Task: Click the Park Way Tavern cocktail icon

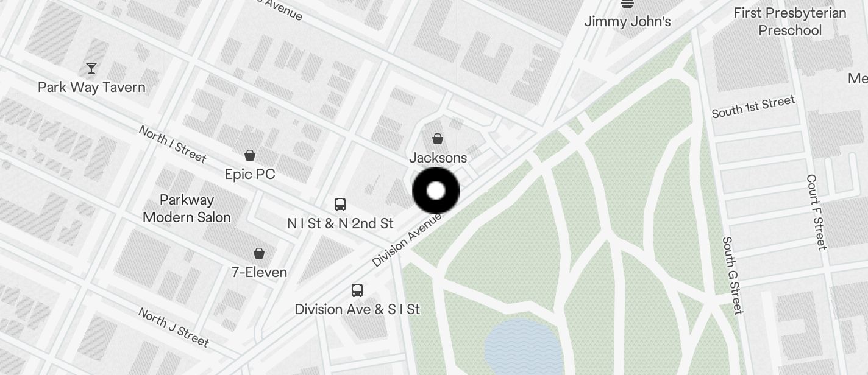Action: 91,68
